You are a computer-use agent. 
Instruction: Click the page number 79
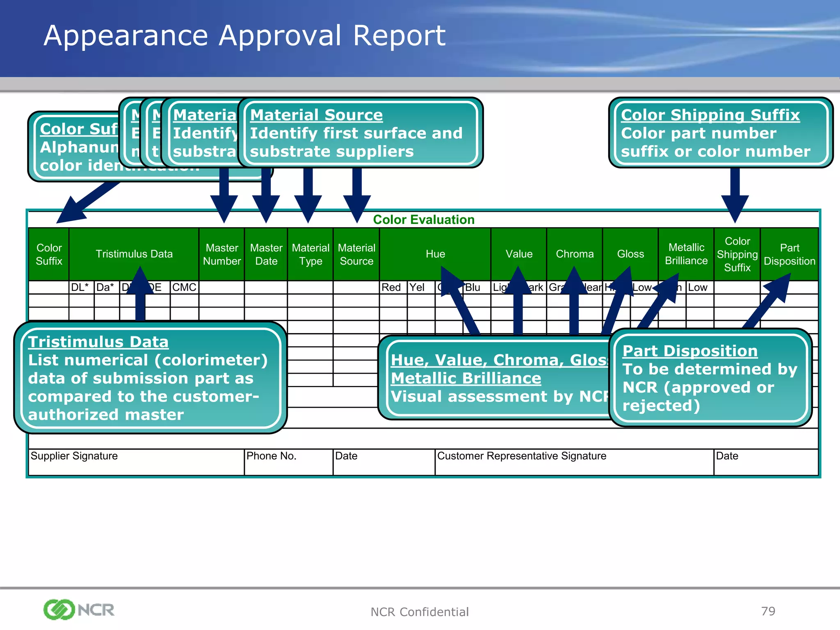[768, 611]
